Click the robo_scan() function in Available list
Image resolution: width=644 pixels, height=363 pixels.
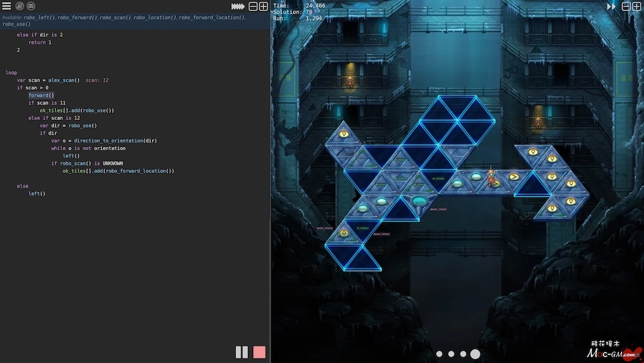115,17
